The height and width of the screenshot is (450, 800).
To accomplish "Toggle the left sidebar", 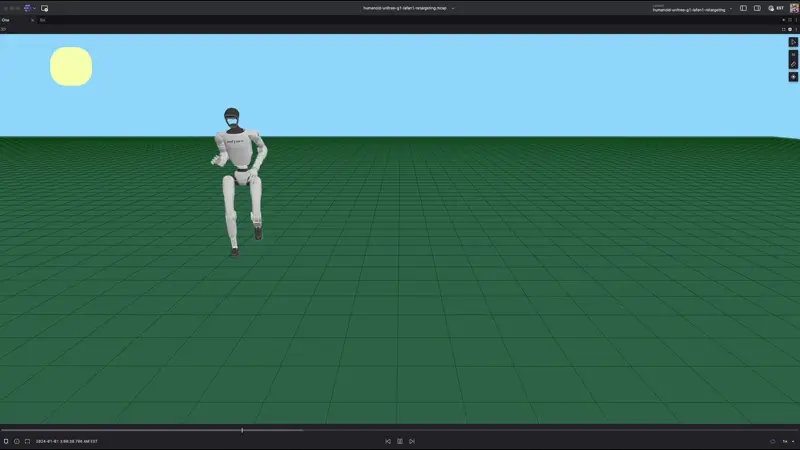I will [743, 8].
